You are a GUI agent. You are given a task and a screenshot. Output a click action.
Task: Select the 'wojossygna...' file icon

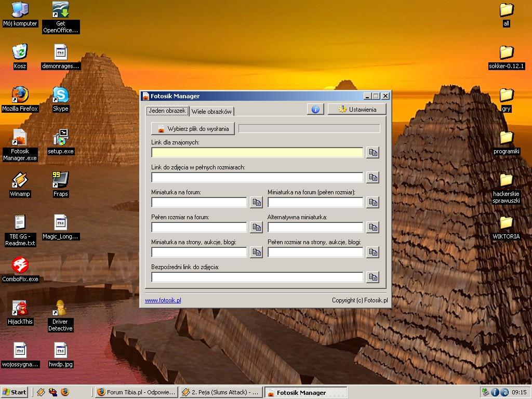click(20, 355)
